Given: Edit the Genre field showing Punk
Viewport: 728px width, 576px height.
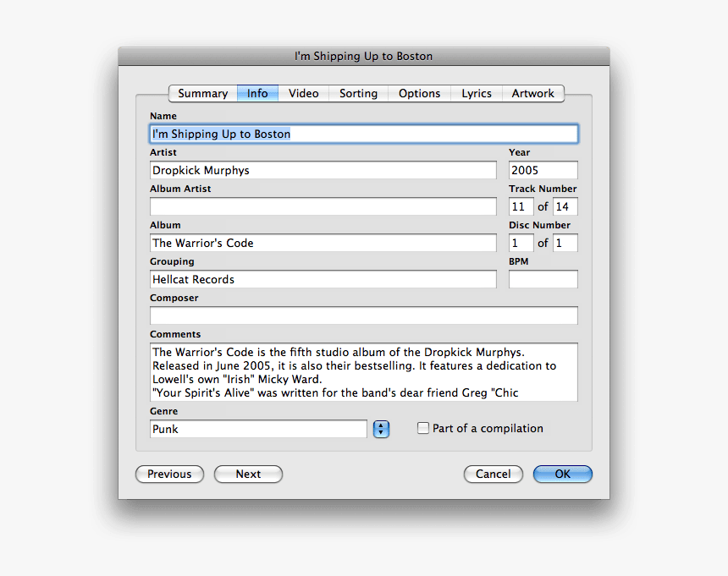Looking at the screenshot, I should click(258, 429).
